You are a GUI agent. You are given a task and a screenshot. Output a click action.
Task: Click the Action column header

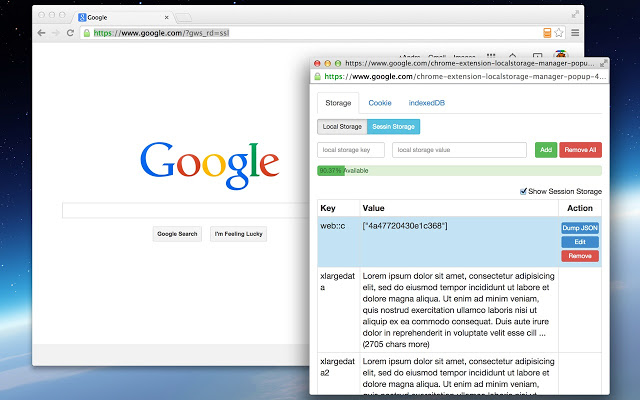point(580,208)
